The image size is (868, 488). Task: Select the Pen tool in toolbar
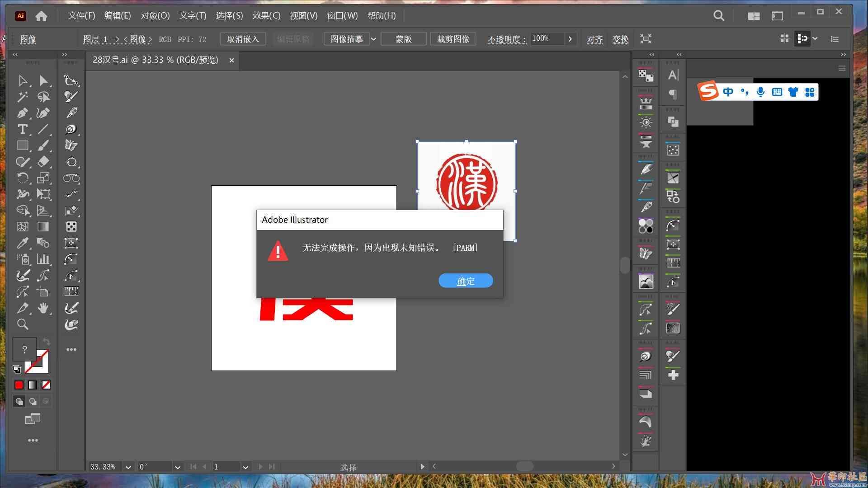(x=22, y=113)
